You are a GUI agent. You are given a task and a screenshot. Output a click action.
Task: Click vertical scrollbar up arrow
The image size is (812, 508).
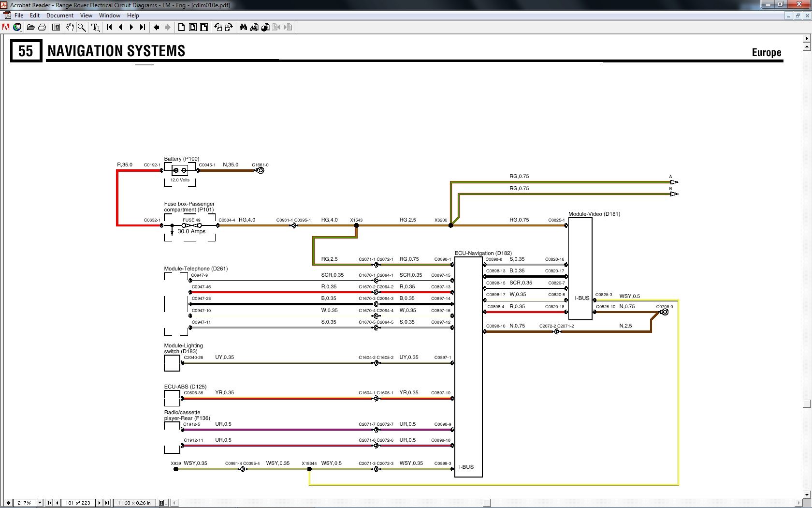(x=807, y=47)
